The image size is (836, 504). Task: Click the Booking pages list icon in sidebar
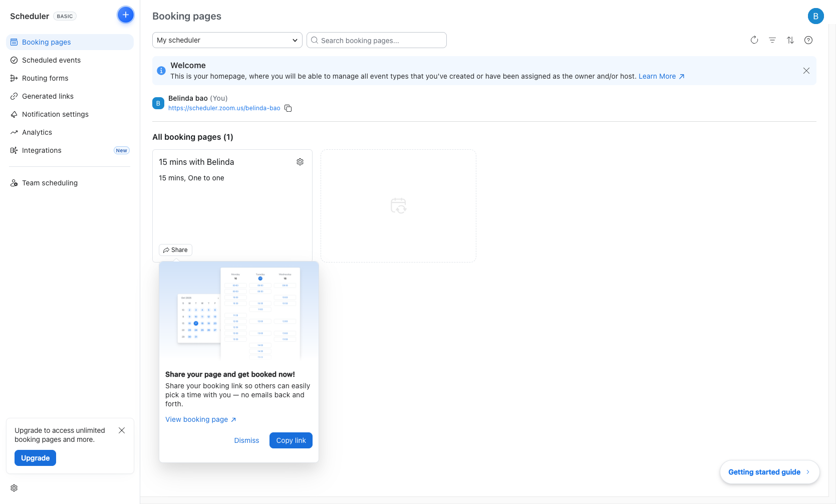(14, 42)
